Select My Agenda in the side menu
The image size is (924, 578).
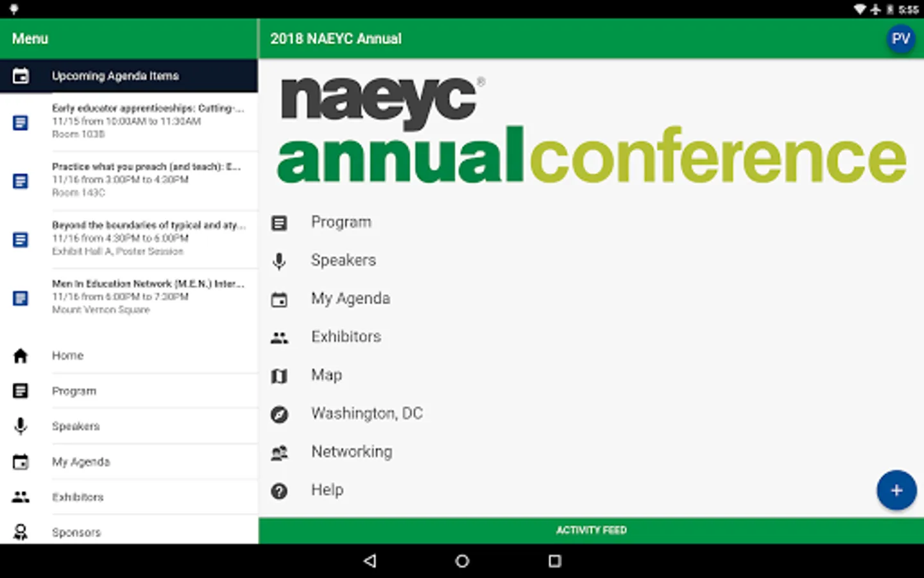click(129, 462)
